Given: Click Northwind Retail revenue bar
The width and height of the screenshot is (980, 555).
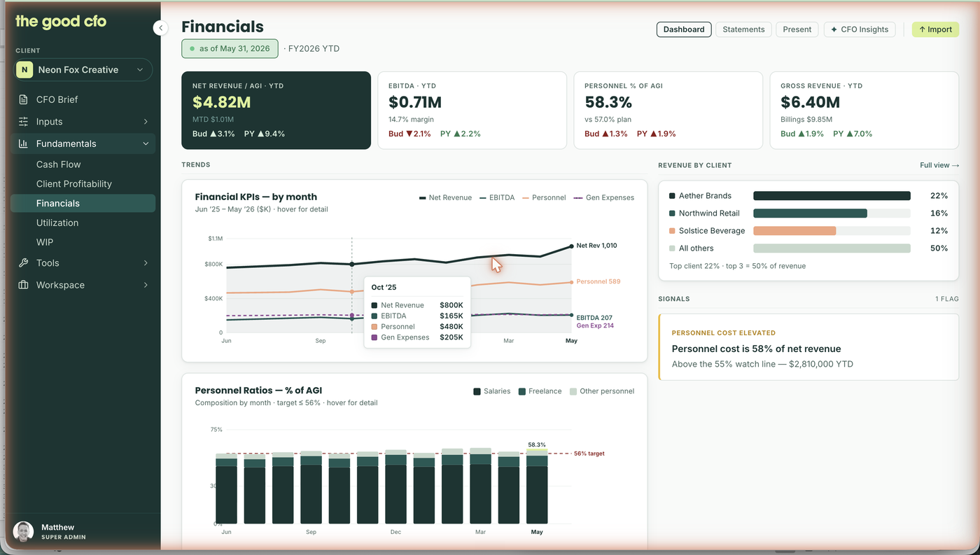Looking at the screenshot, I should 810,213.
